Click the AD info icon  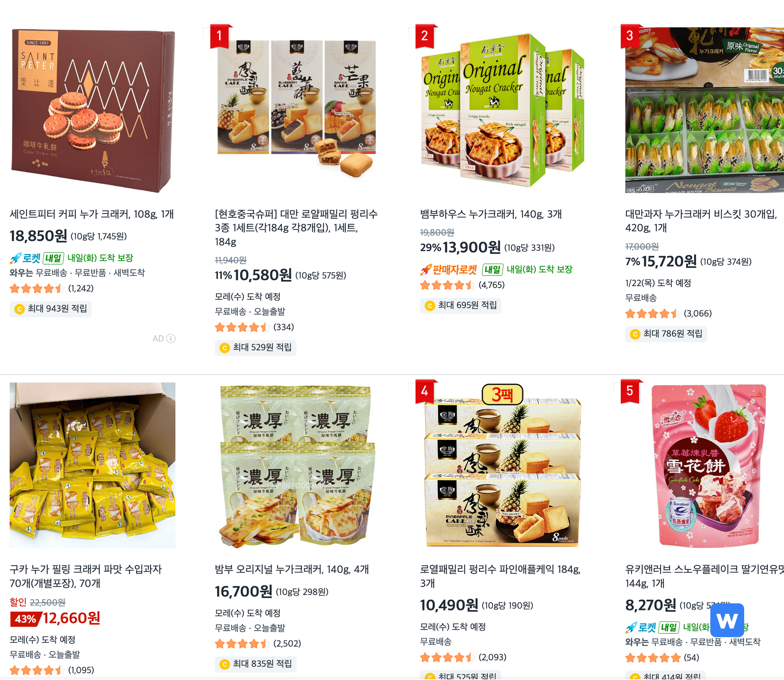point(171,338)
